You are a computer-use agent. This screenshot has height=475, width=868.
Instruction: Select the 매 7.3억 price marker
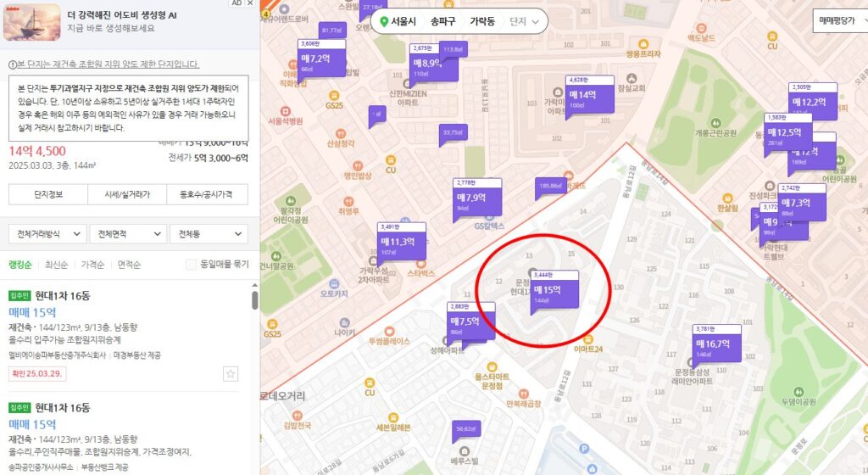pos(802,204)
